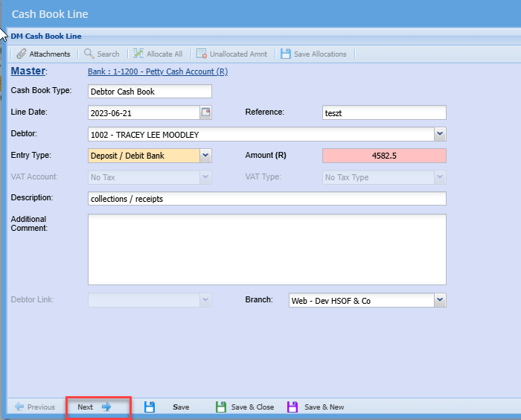Expand the Branch dropdown
The width and height of the screenshot is (521, 420).
point(440,300)
